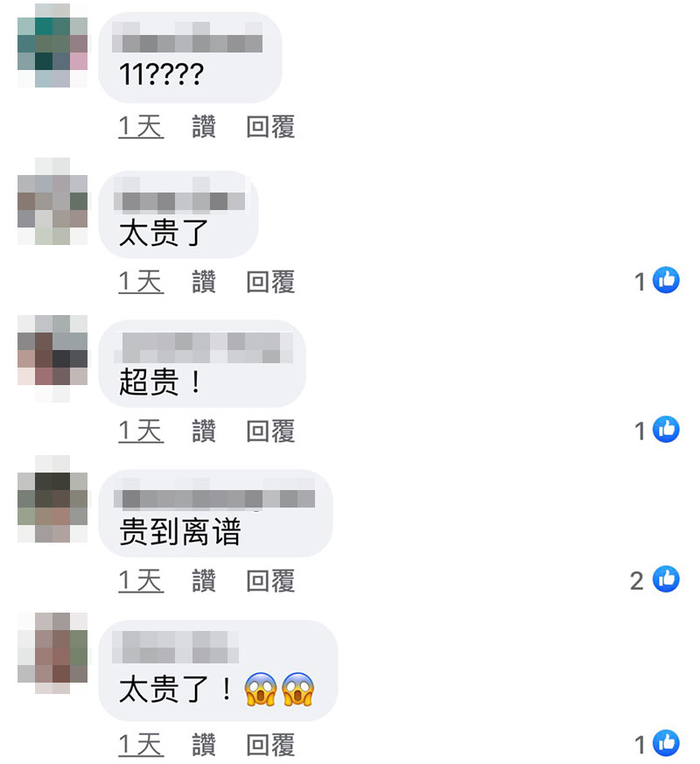Open the 1天 timestamp under 贵到离谱
Screen dimensions: 700x764
click(x=141, y=580)
